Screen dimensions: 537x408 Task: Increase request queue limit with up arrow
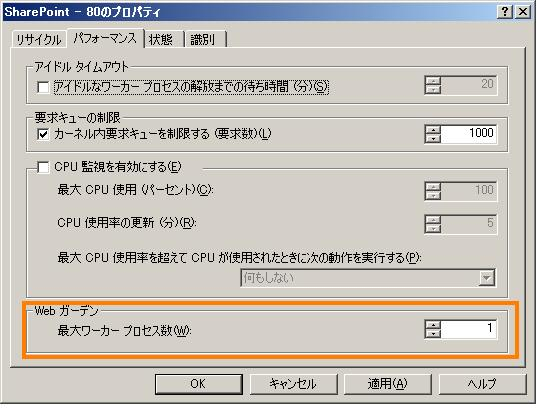(x=433, y=129)
